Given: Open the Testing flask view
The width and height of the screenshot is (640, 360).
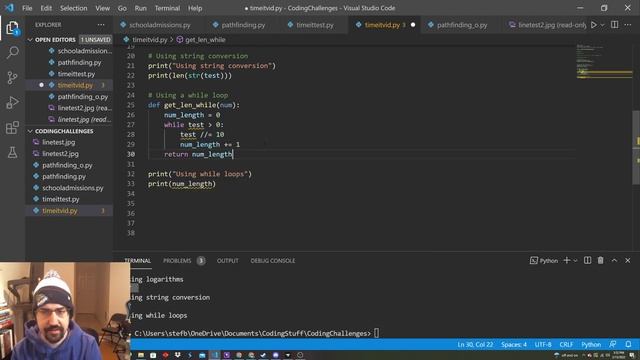Looking at the screenshot, I should 12,152.
